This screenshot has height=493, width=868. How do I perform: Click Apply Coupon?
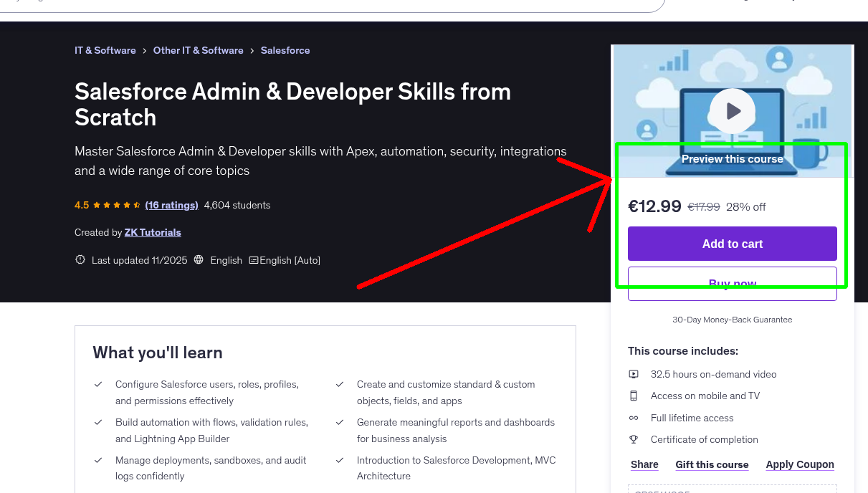tap(800, 464)
